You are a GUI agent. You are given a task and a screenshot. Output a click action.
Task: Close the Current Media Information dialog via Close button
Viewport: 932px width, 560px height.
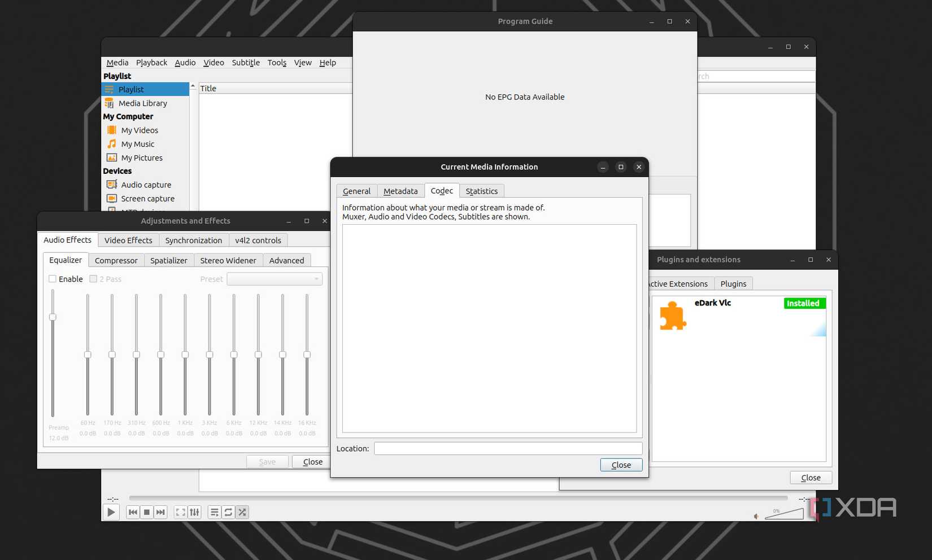tap(621, 465)
